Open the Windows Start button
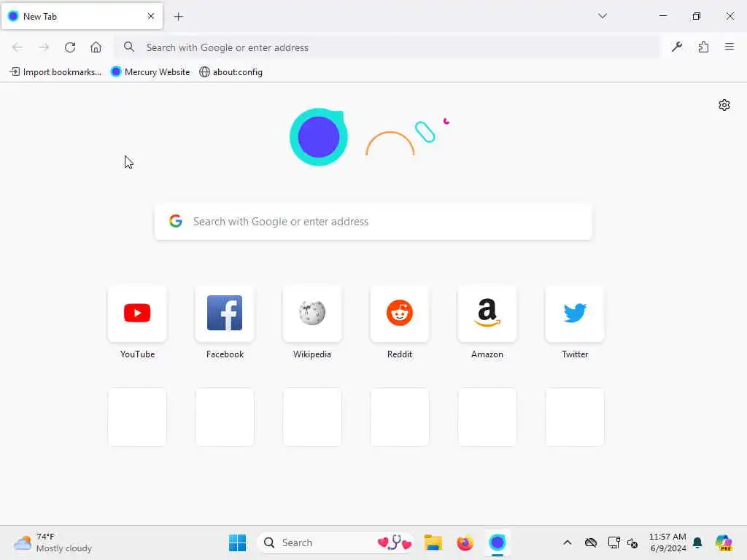 237,542
